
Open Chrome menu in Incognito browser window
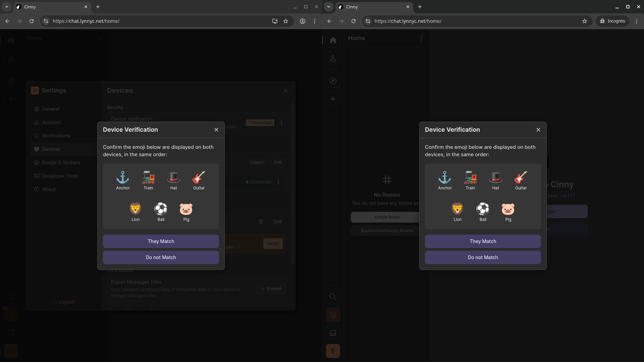637,21
